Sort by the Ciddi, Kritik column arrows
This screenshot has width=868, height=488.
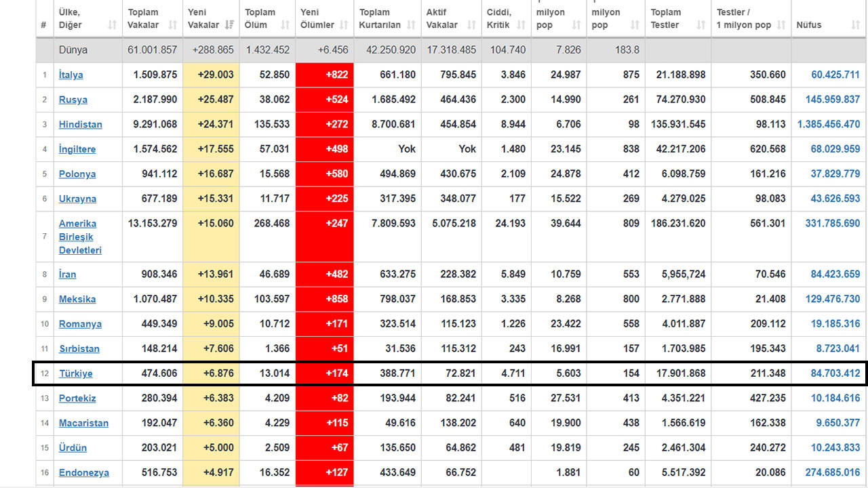coord(521,25)
